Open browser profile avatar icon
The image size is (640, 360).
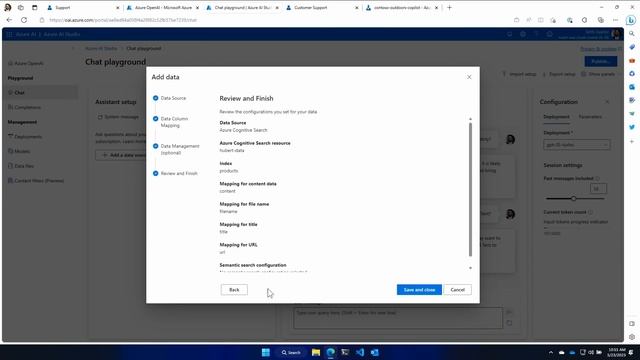tap(7, 7)
